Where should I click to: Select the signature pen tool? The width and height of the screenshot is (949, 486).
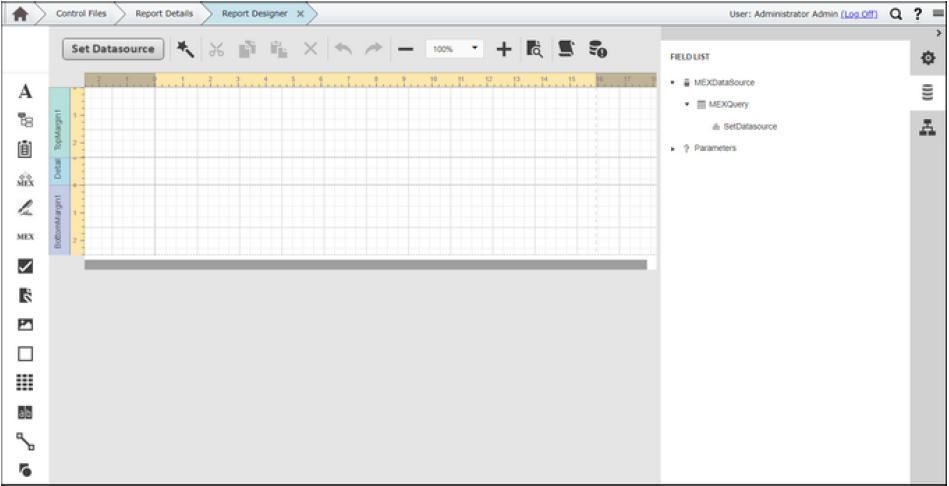click(x=25, y=208)
